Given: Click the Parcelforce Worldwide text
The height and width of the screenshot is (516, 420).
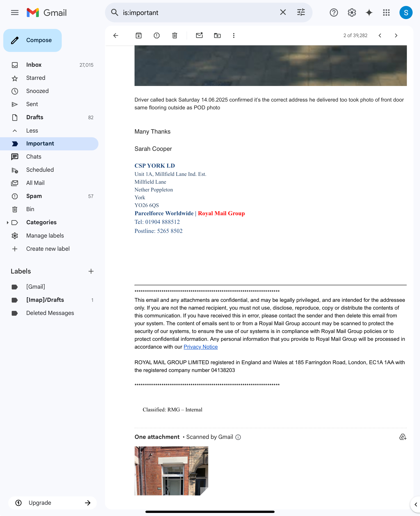Looking at the screenshot, I should click(164, 213).
